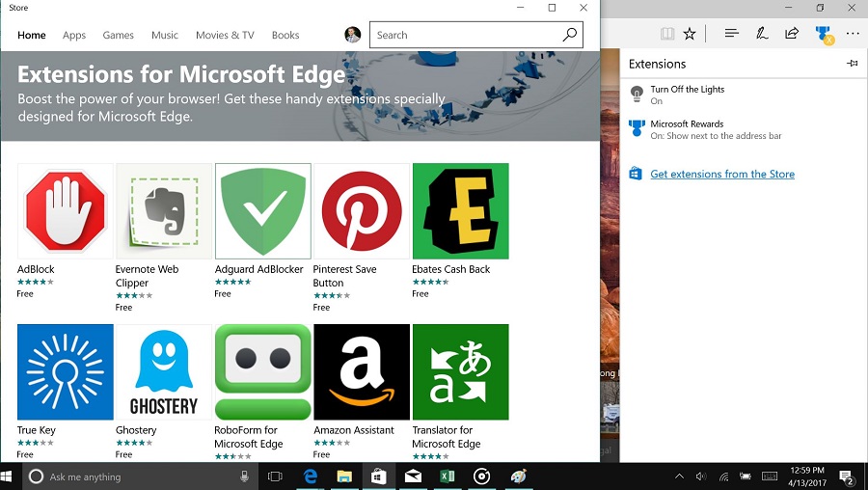
Task: Click the AdBlock title text
Action: coord(36,269)
